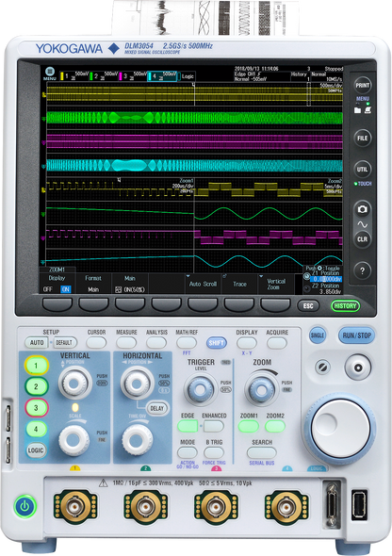Open on-screen channel 2 500mV settings
The height and width of the screenshot is (556, 392).
[103, 76]
